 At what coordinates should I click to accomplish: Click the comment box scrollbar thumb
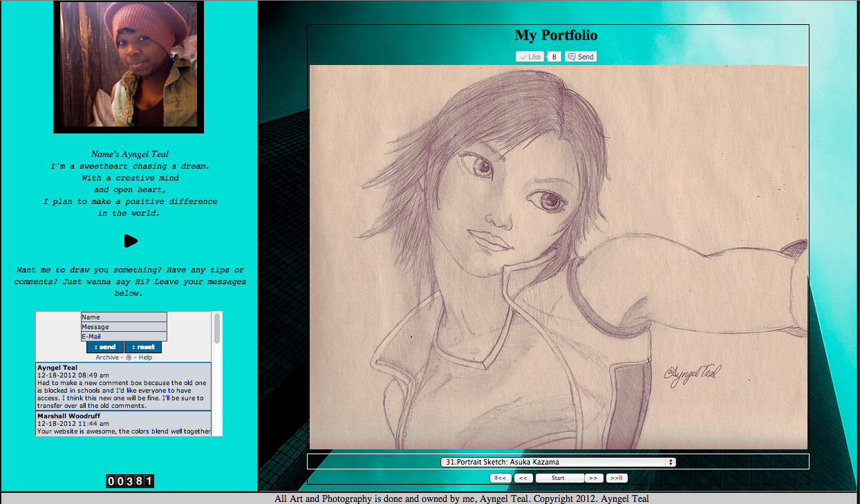tap(217, 328)
